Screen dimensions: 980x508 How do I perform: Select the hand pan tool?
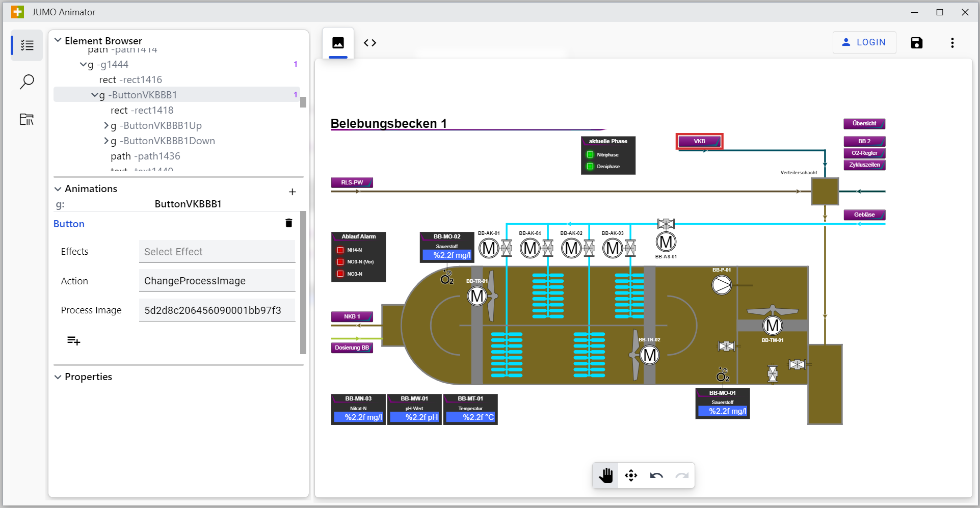[x=605, y=475]
